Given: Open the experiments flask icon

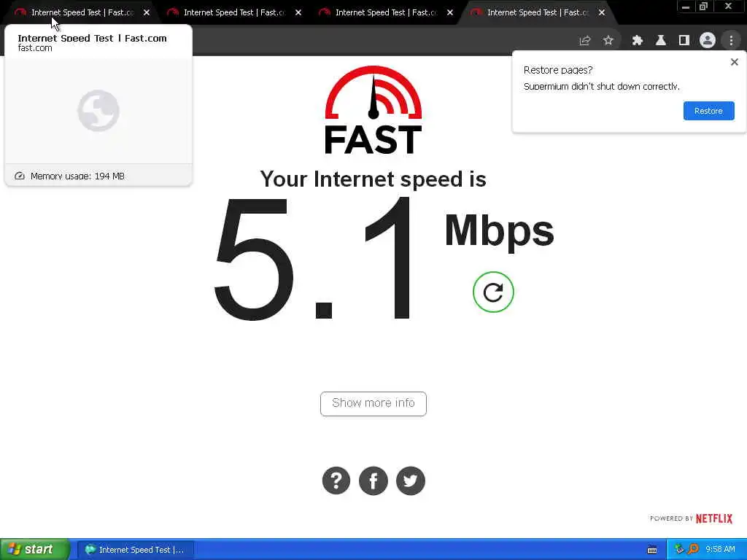Looking at the screenshot, I should [660, 41].
